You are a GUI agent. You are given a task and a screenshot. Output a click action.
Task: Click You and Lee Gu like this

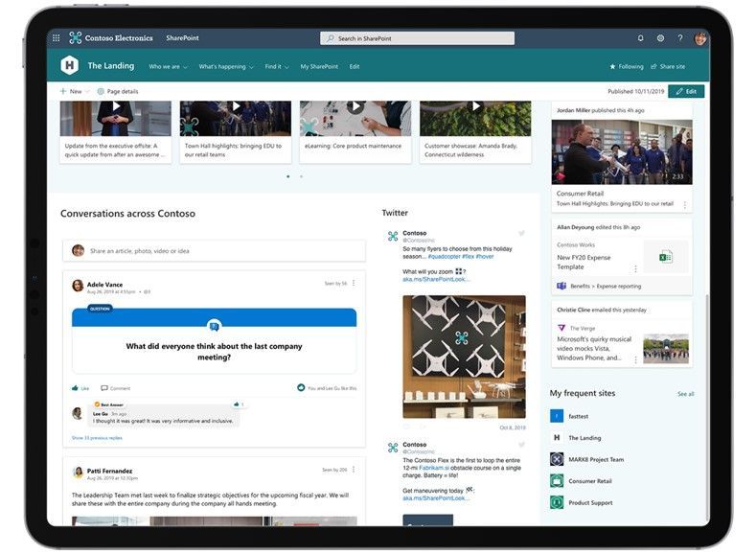332,388
